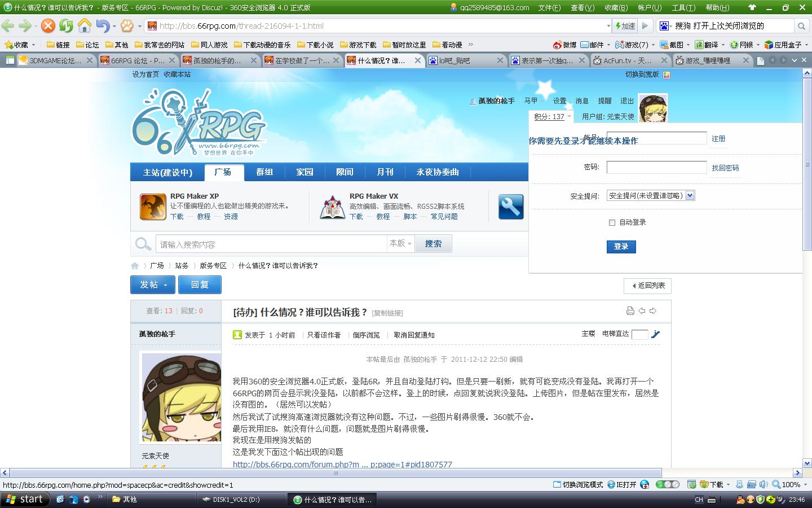Switch to the AcFun.tv tab
Screen dimensions: 812x508
630,60
